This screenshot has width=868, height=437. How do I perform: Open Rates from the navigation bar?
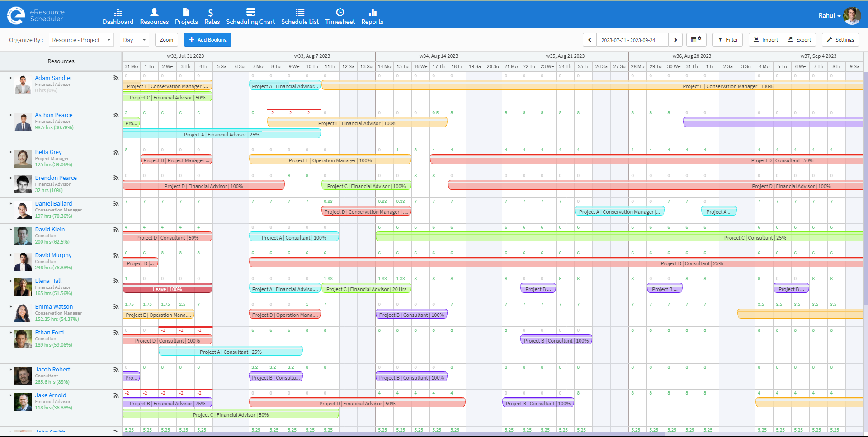click(212, 17)
